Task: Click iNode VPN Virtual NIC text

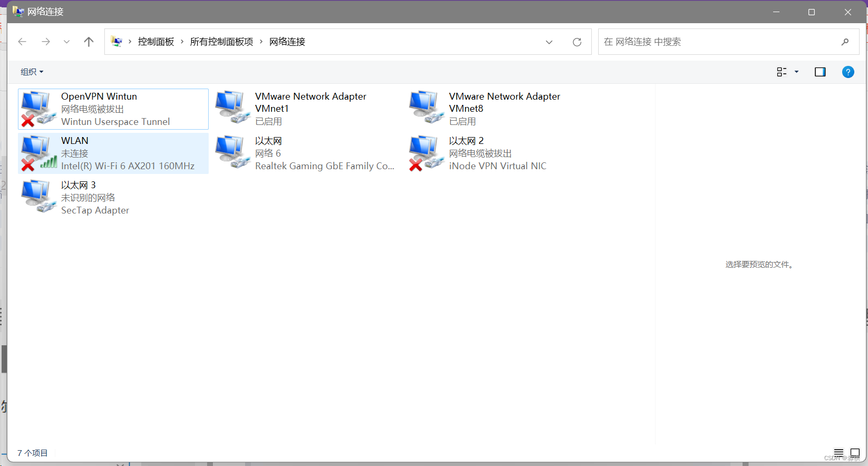Action: click(498, 166)
